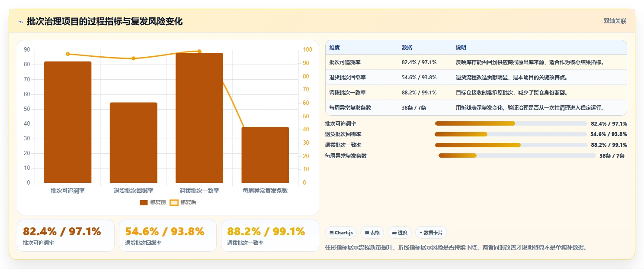Screen dimensions: 644x269
Task: Click the 调拨批次一致率 progress bar
Action: [x=511, y=145]
